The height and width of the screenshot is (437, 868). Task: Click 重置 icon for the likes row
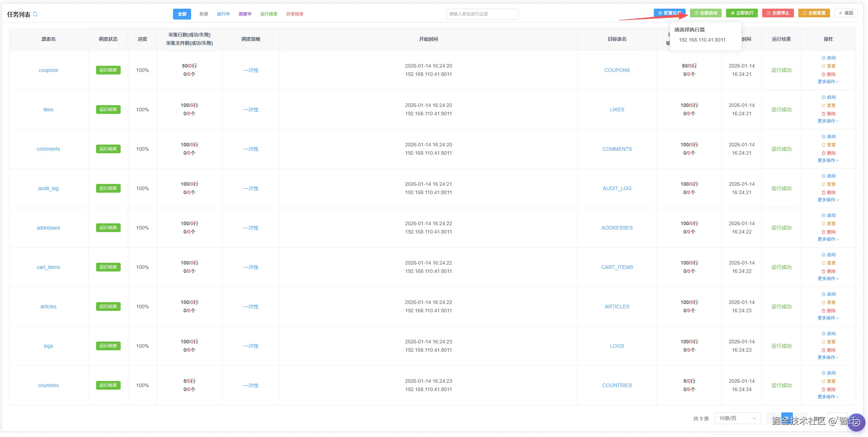824,106
